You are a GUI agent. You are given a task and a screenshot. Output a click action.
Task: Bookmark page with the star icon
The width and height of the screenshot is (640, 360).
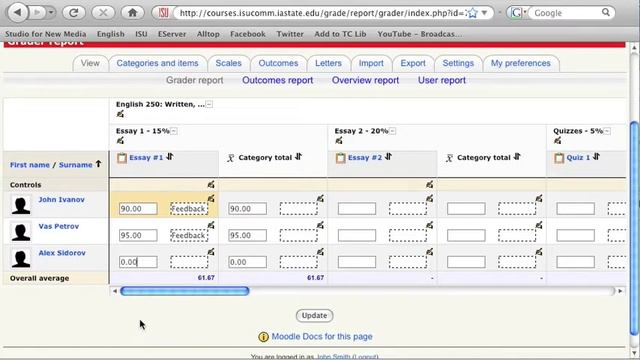(472, 13)
